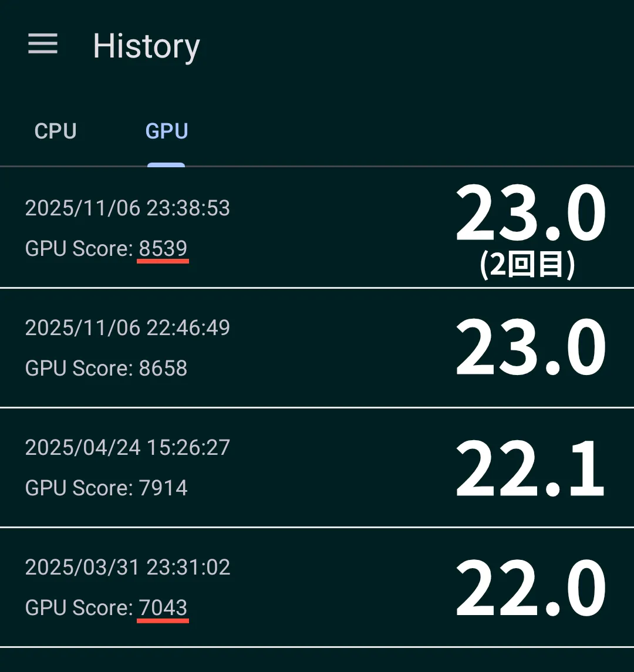Open the 2025/04/24 15:26:27 result entry
This screenshot has width=634, height=672.
point(317,468)
